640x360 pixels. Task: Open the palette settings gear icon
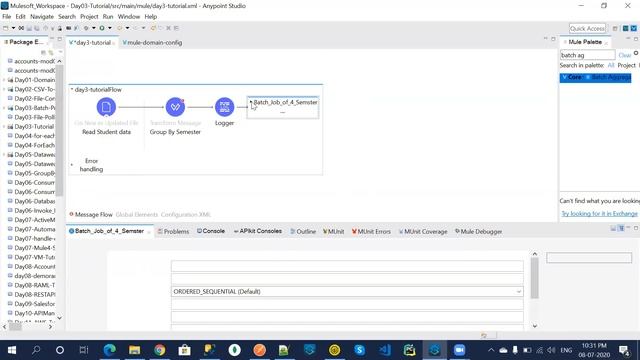(636, 53)
